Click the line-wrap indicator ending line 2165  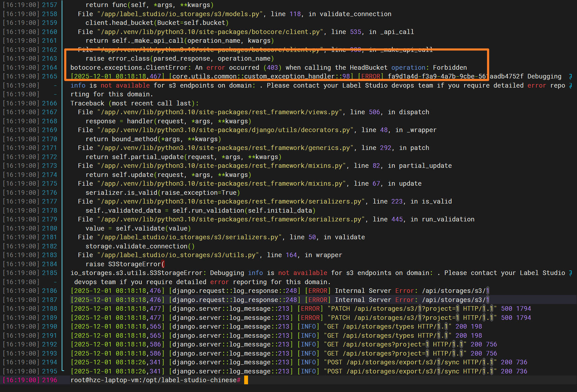[x=571, y=76]
